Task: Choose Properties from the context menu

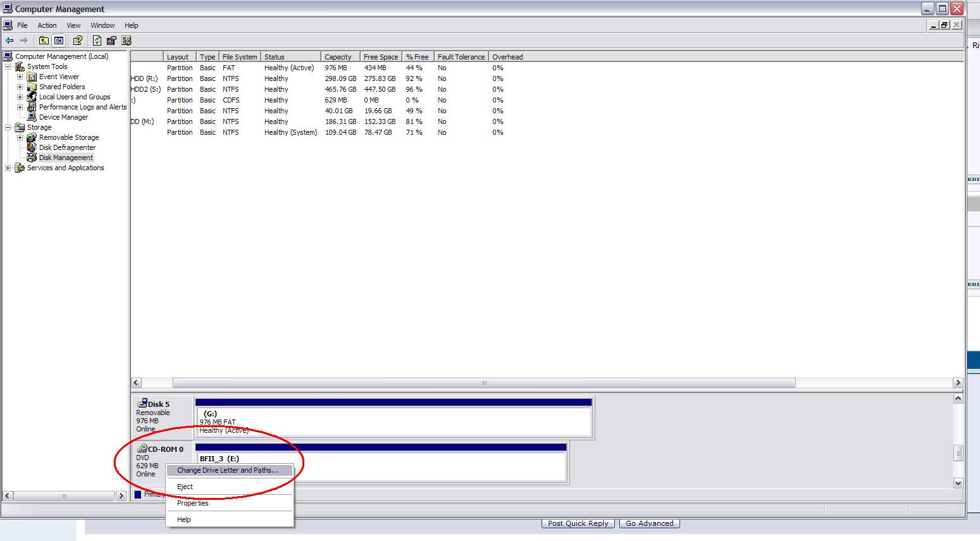Action: [230, 503]
